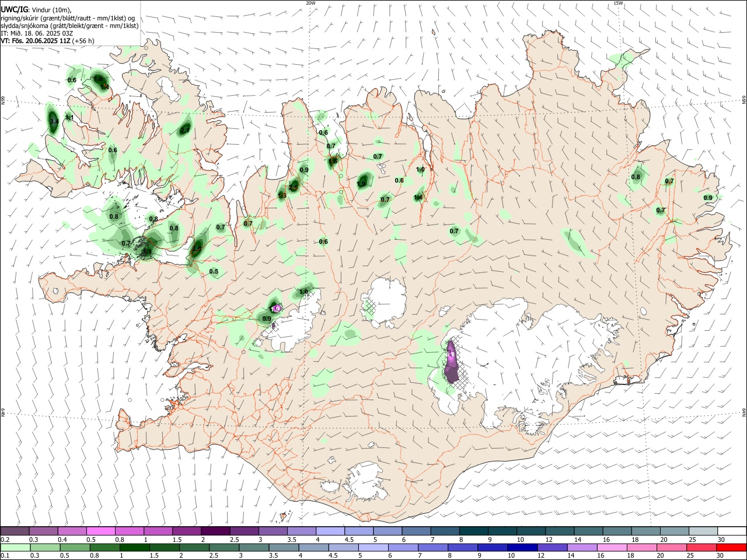Click the 0.5 precipitation value label
Screen dimensions: 747x560
(214, 271)
